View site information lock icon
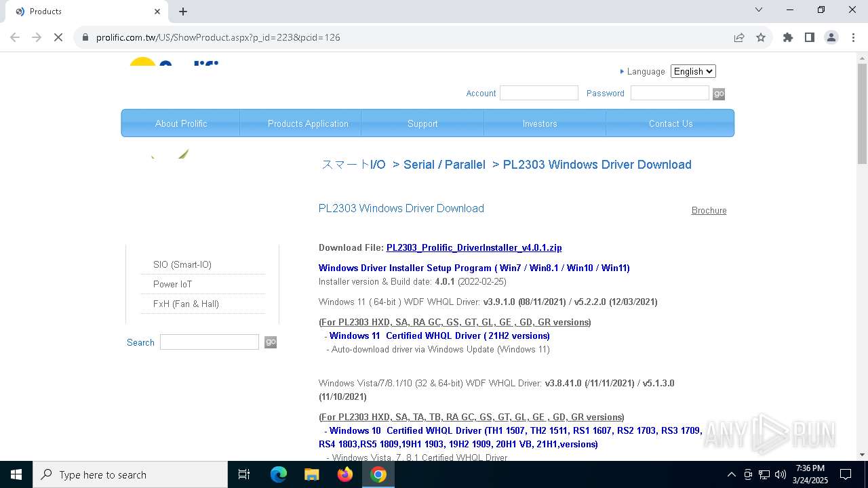This screenshot has width=868, height=488. pyautogui.click(x=85, y=37)
